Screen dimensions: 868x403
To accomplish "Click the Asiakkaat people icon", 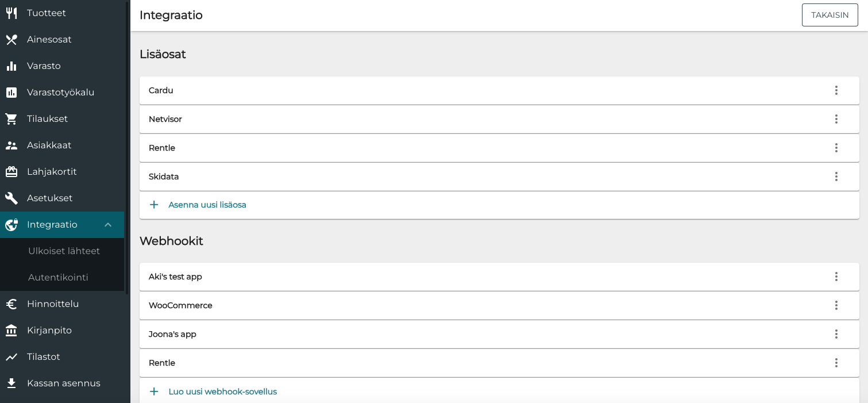I will click(x=11, y=145).
